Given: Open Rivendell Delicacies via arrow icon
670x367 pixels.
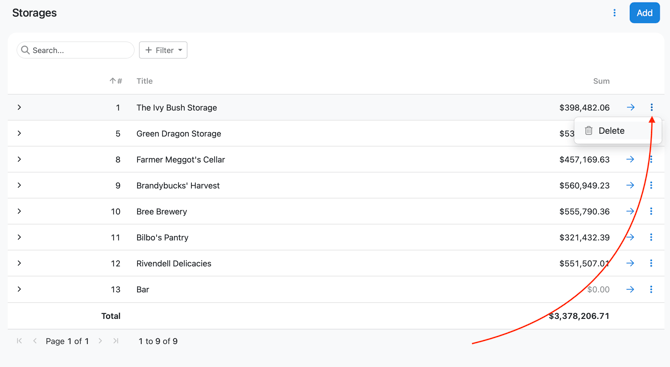Looking at the screenshot, I should tap(630, 263).
